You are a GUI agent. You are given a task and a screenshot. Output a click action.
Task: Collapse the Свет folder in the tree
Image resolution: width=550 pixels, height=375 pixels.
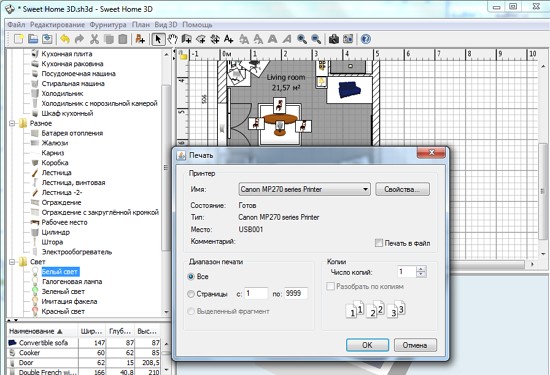[12, 262]
